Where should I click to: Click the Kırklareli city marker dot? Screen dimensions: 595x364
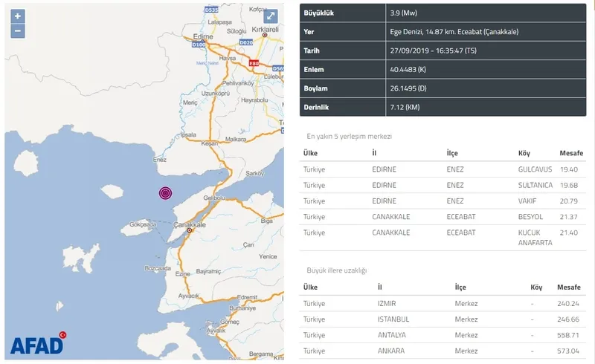pyautogui.click(x=265, y=35)
